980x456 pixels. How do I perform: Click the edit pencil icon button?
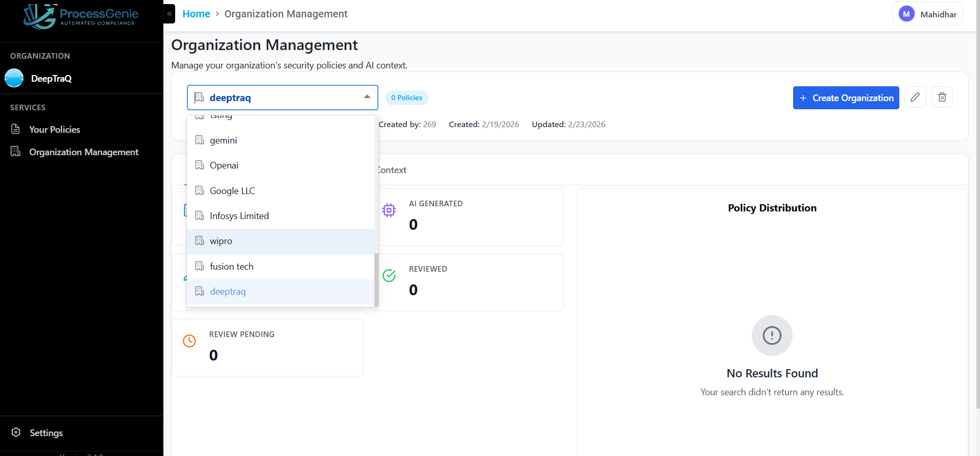[915, 97]
